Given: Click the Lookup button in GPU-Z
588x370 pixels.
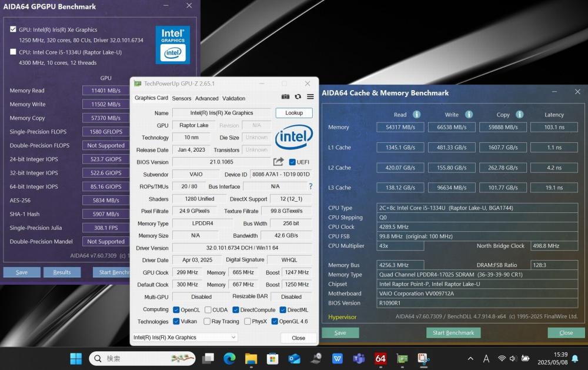Looking at the screenshot, I should click(294, 113).
